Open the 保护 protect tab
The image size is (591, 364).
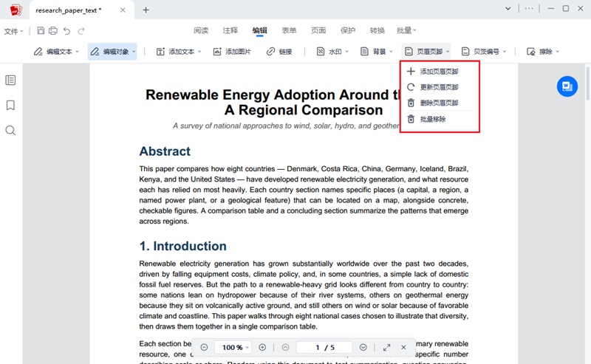[x=348, y=30]
